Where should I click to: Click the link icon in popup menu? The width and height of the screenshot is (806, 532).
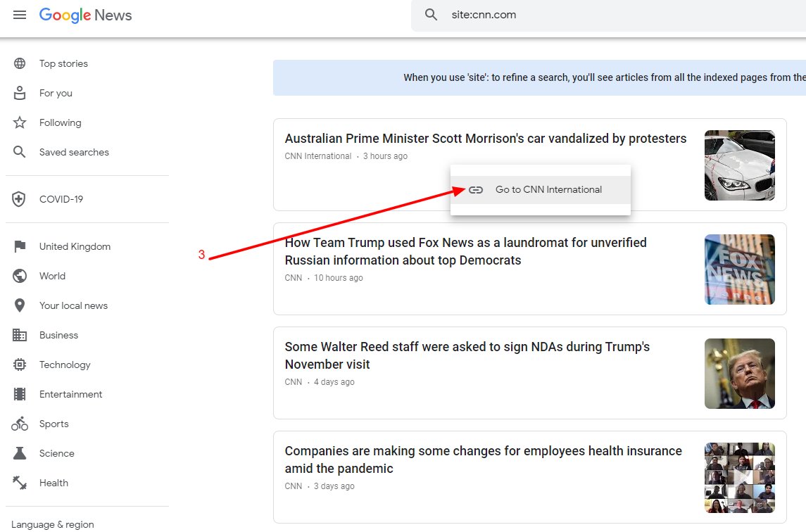point(476,190)
